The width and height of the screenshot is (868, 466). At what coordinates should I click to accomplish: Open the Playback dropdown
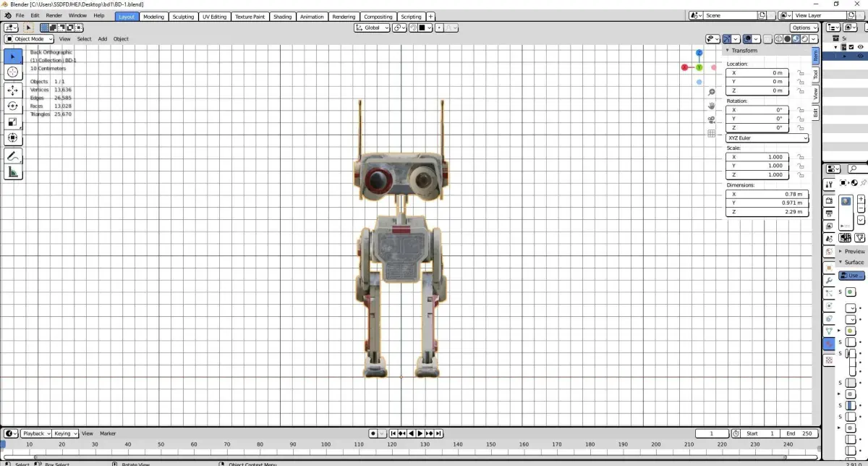tap(35, 433)
